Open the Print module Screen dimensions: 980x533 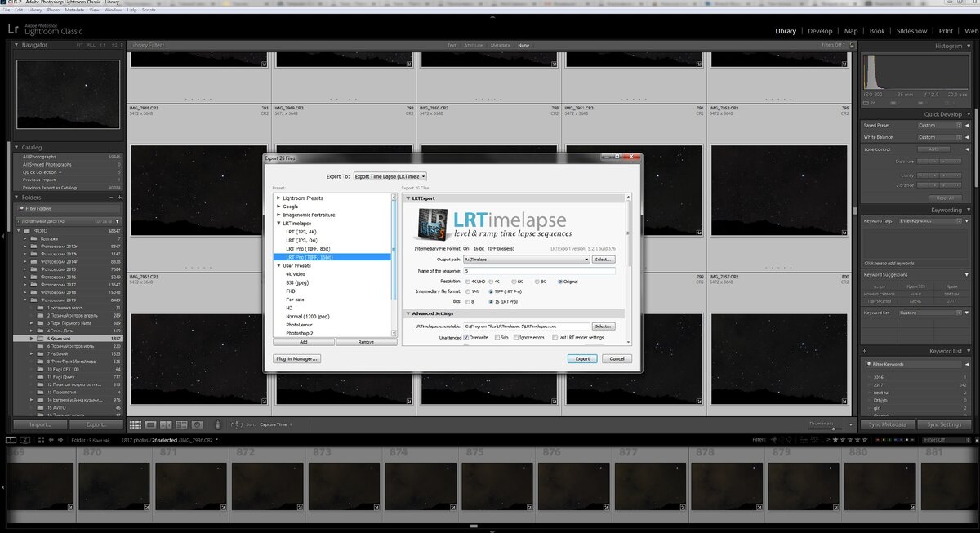click(x=947, y=31)
